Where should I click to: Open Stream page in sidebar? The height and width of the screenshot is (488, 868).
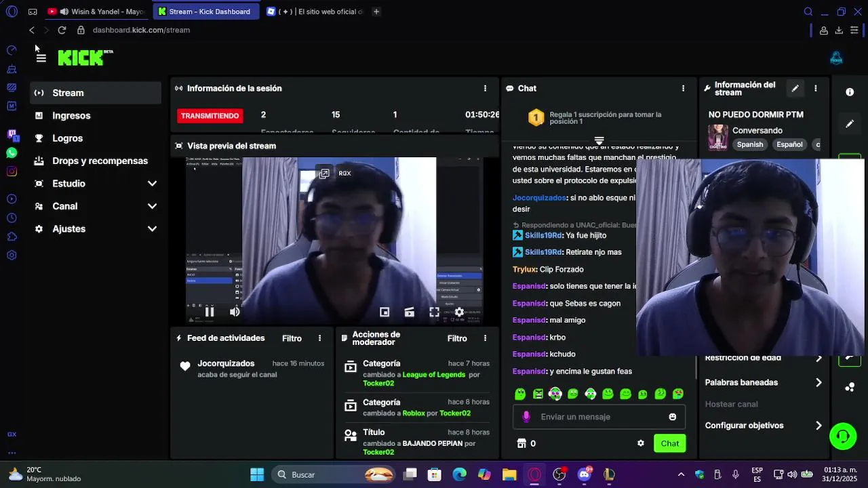tap(96, 93)
